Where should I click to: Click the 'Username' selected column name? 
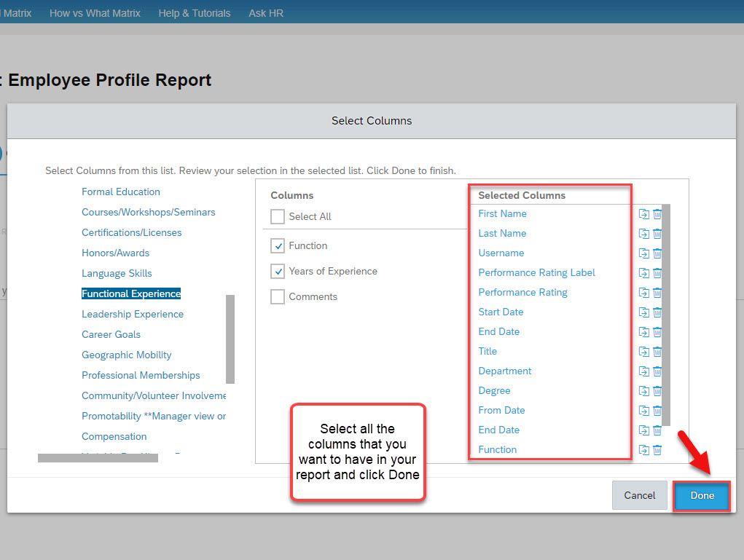click(501, 253)
